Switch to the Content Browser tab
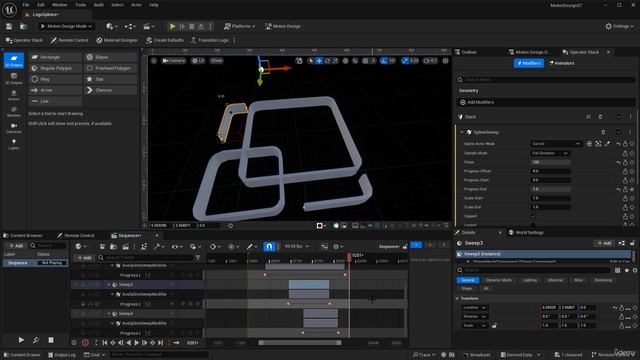The width and height of the screenshot is (640, 360). point(23,236)
